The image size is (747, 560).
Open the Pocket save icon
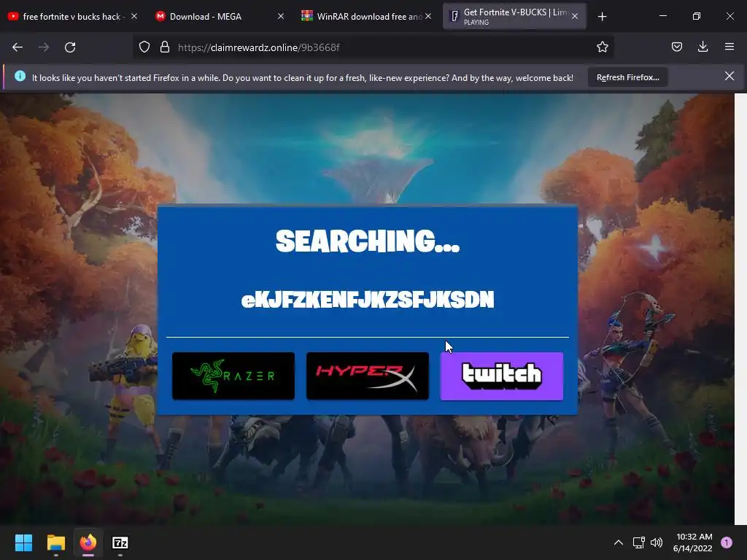(677, 47)
